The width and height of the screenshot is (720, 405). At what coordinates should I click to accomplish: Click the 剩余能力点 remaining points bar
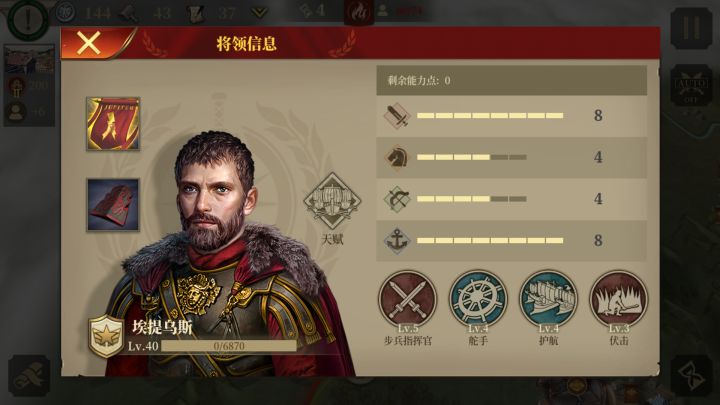[x=512, y=80]
